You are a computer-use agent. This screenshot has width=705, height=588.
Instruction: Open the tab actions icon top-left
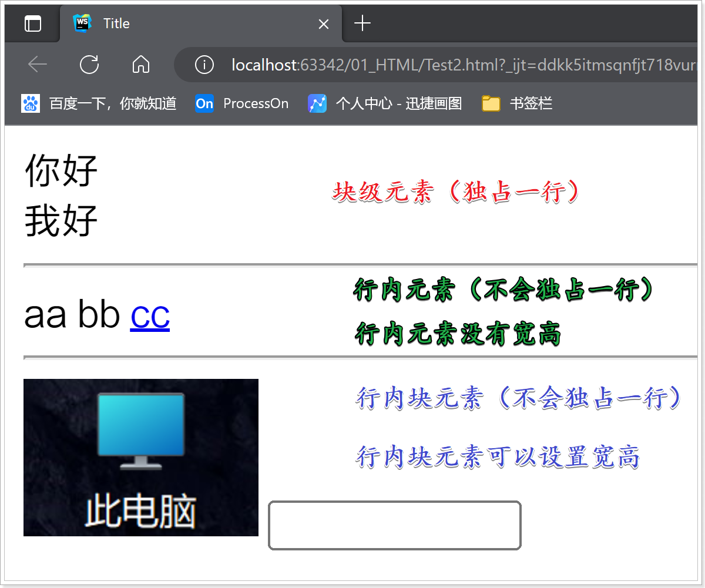(32, 23)
